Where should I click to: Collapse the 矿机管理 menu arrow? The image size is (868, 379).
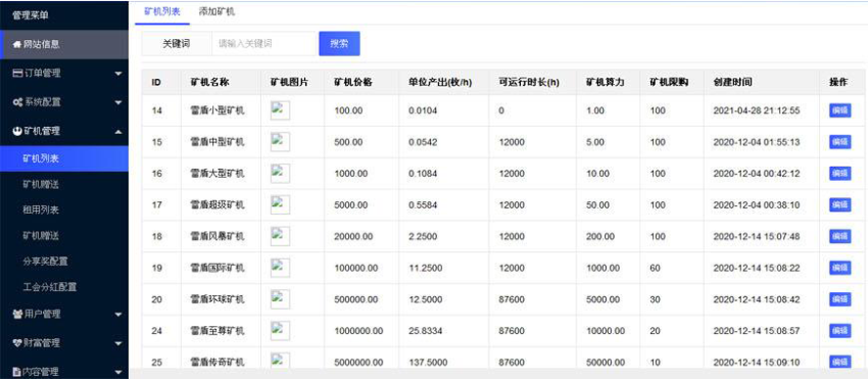pyautogui.click(x=118, y=131)
